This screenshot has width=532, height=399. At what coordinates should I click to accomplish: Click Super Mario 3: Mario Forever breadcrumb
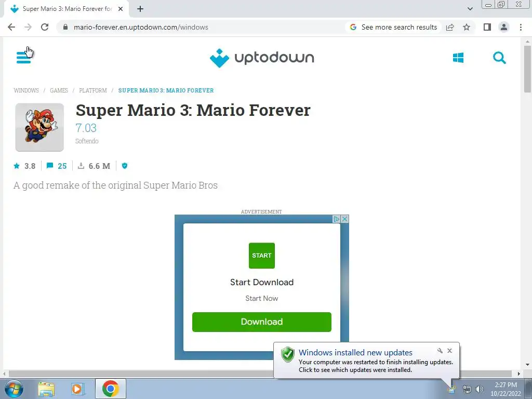click(166, 90)
